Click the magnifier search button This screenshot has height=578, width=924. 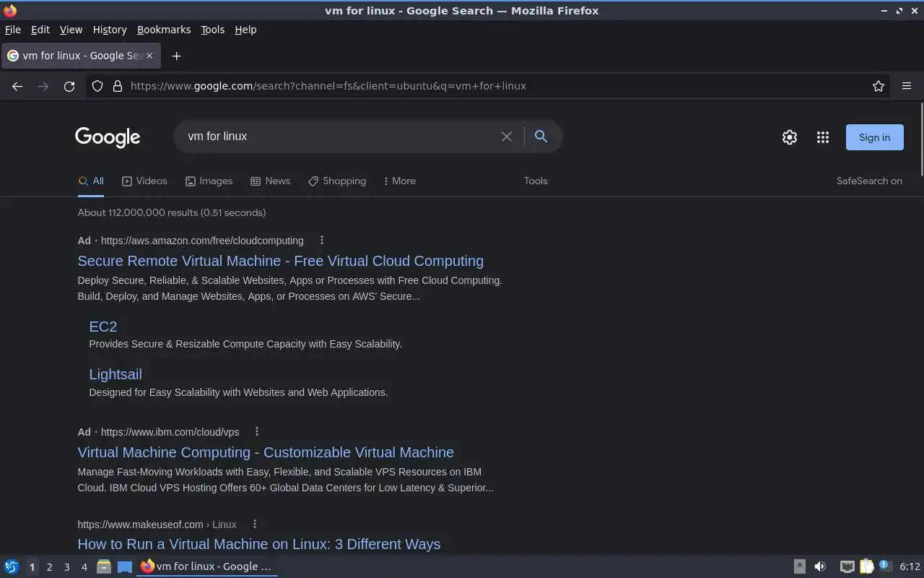pos(541,136)
